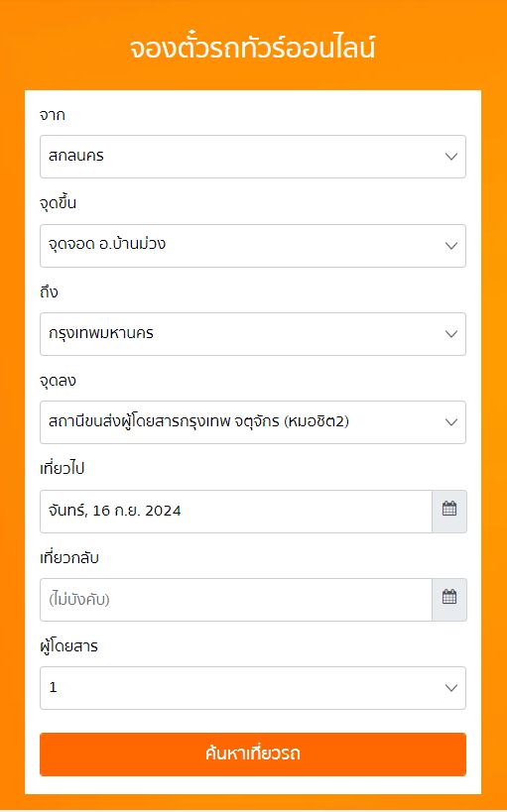
Task: Click the departure date field จันทร์, 16 ก.ย. 2024
Action: pyautogui.click(x=236, y=512)
